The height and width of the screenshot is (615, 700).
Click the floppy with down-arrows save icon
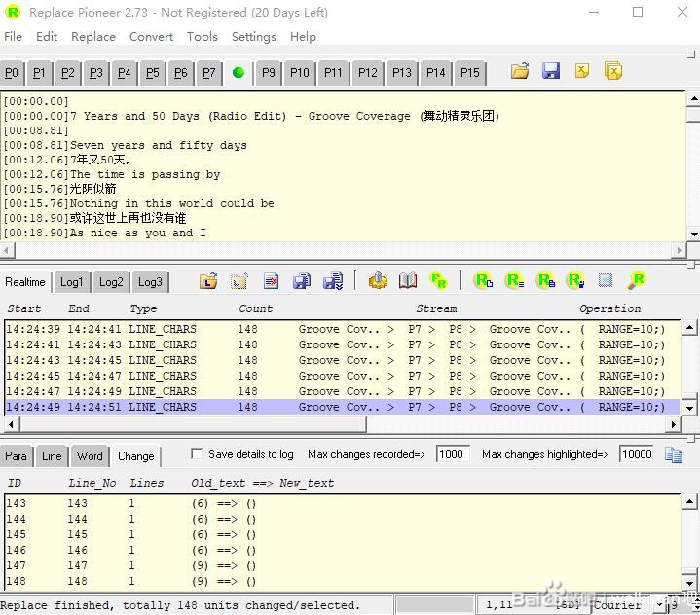tap(333, 281)
